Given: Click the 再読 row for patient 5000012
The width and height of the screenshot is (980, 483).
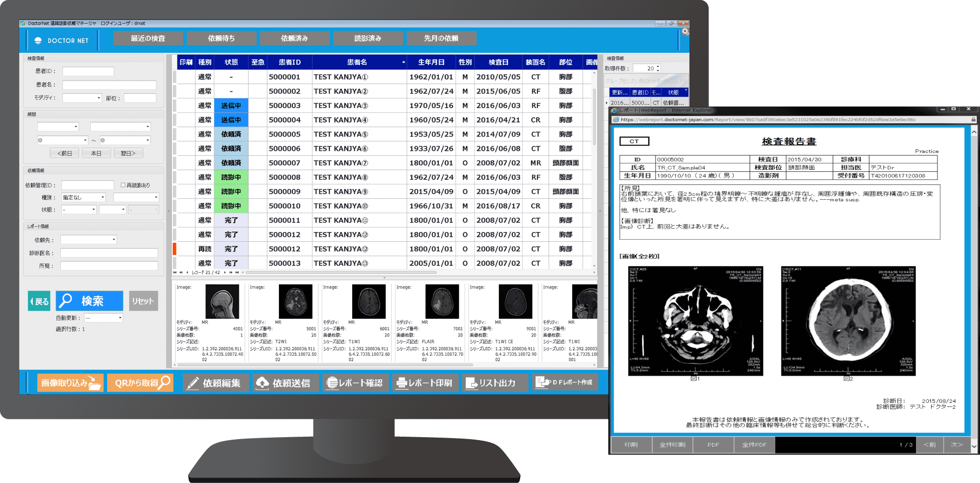Looking at the screenshot, I should click(x=385, y=249).
